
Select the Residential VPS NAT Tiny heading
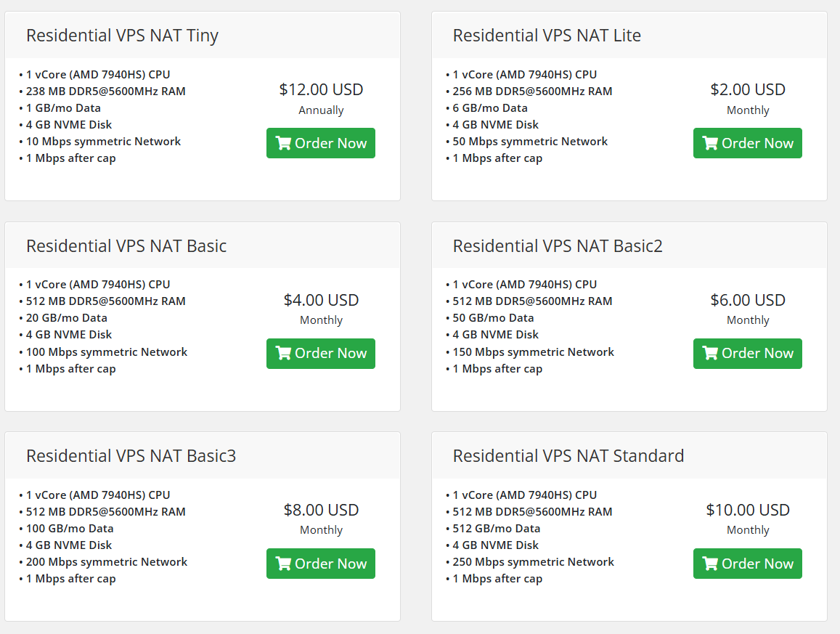point(122,36)
